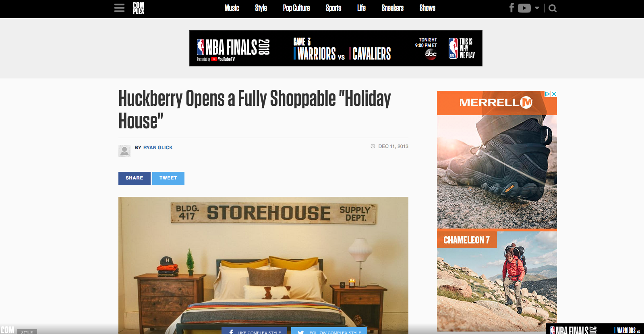Close the Merrell ad with X icon
Viewport: 644px width, 334px height.
point(554,94)
